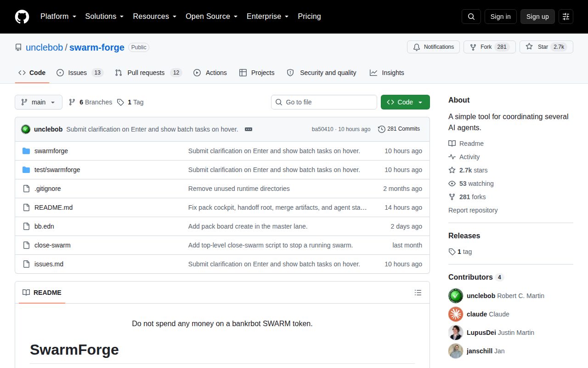Image resolution: width=588 pixels, height=368 pixels.
Task: Open 1 tag link under Releases
Action: click(x=460, y=252)
